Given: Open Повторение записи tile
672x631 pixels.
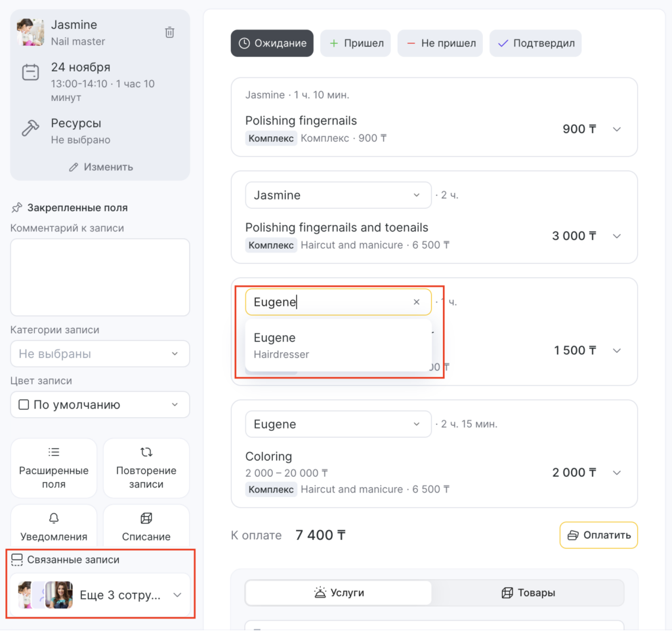Looking at the screenshot, I should (x=146, y=468).
